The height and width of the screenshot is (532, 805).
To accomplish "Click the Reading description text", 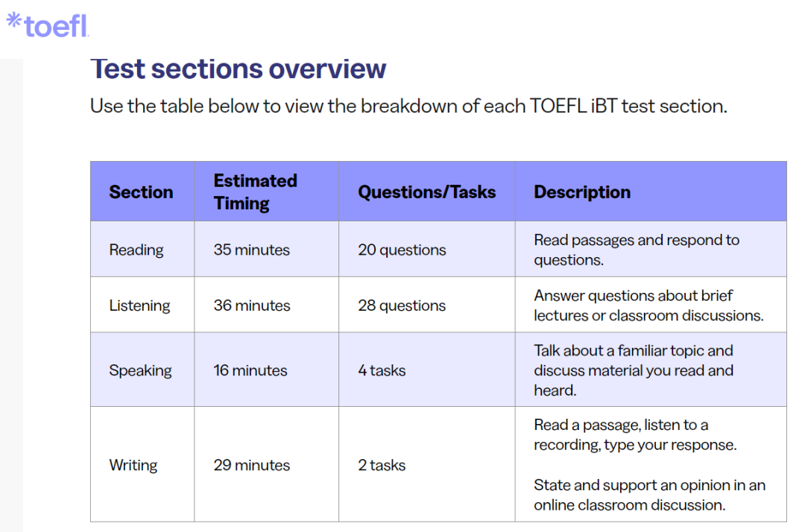I will tap(637, 250).
